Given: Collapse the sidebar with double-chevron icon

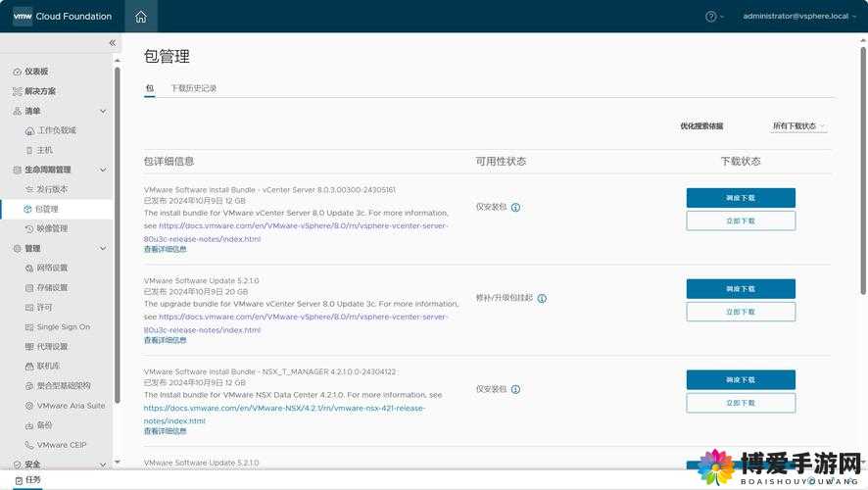Looking at the screenshot, I should click(x=113, y=43).
